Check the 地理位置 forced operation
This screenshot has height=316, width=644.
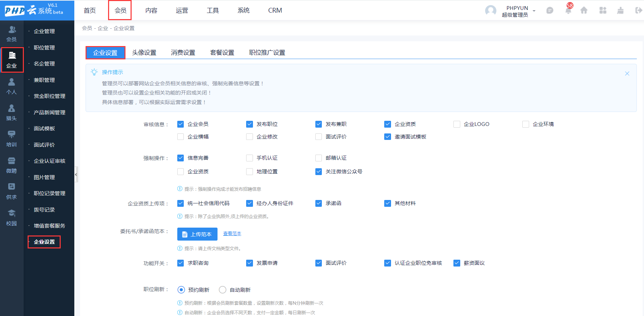(x=250, y=172)
